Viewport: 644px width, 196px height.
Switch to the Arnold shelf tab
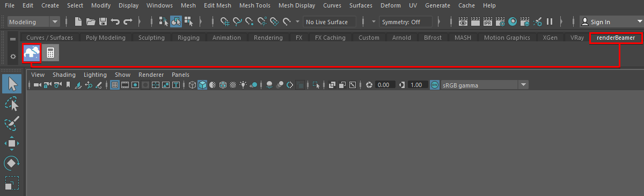(401, 38)
